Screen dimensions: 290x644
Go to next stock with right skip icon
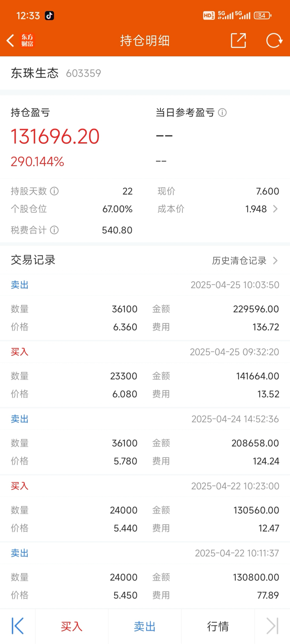tap(272, 626)
